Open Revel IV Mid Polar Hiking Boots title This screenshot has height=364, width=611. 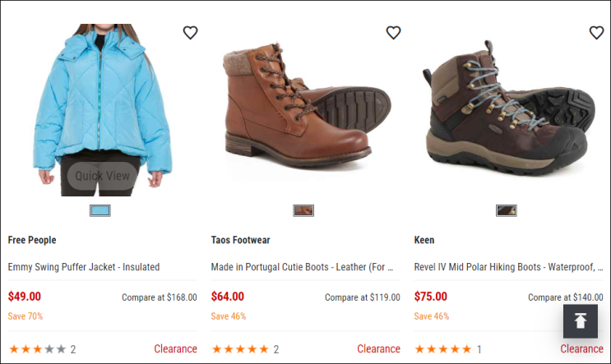[507, 267]
